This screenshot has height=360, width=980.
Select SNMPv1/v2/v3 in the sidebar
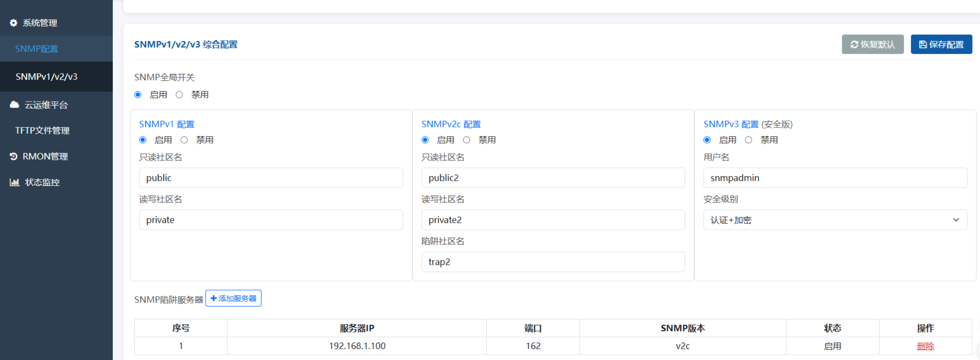pos(46,76)
